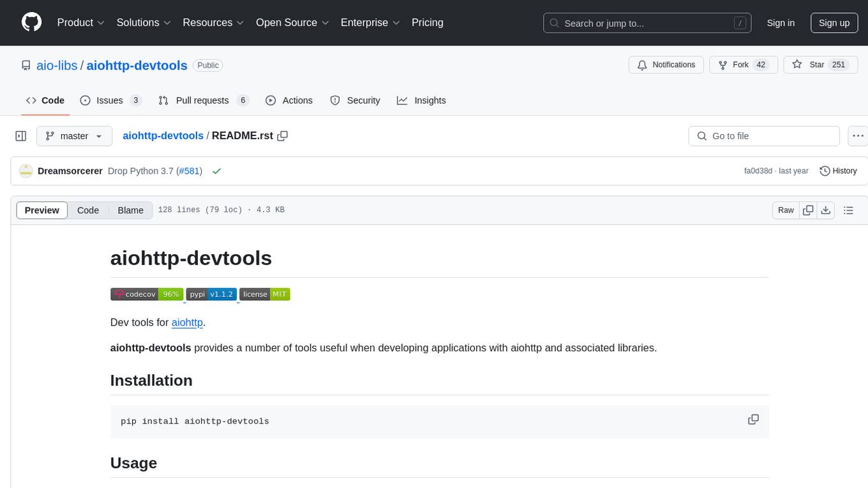The height and width of the screenshot is (488, 868).
Task: Open commit fa0d38d
Action: coord(758,171)
